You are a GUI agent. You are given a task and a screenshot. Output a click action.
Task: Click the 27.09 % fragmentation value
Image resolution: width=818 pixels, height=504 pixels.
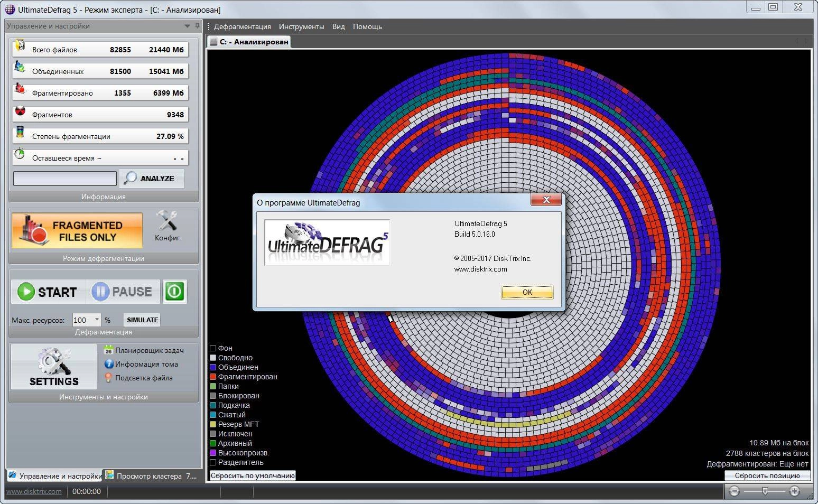click(x=170, y=136)
